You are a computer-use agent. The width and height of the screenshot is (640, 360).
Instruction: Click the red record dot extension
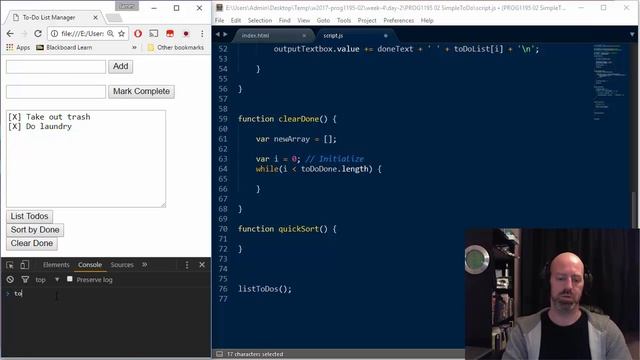click(186, 33)
